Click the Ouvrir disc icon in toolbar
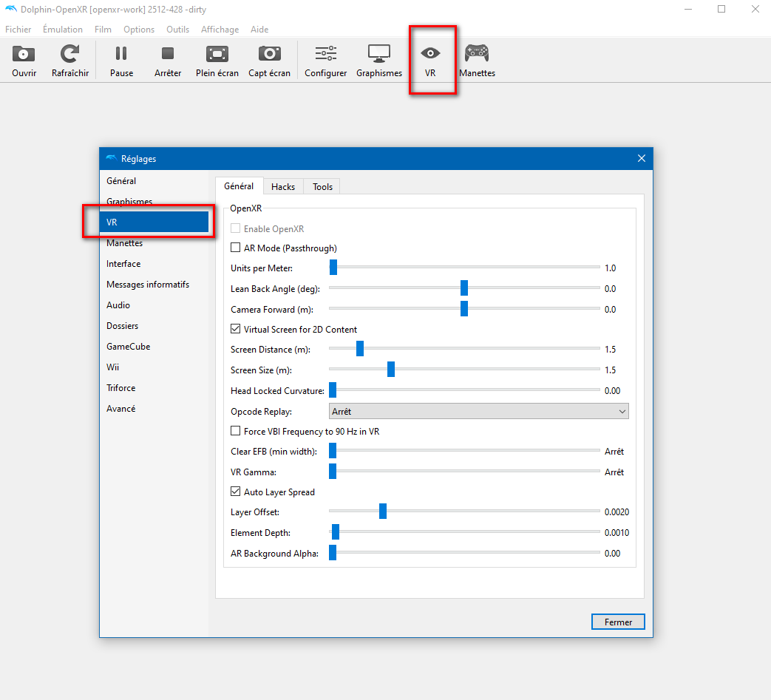 click(24, 54)
